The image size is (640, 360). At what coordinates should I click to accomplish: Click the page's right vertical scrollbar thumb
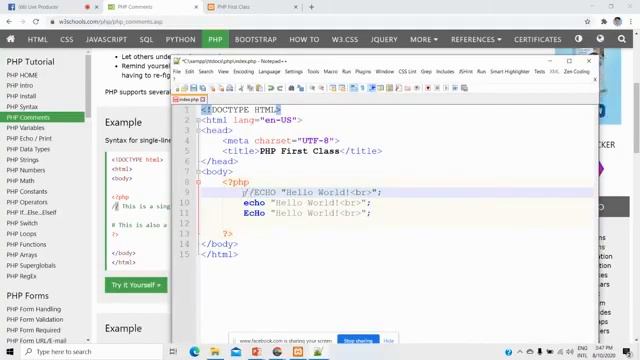pos(637,118)
